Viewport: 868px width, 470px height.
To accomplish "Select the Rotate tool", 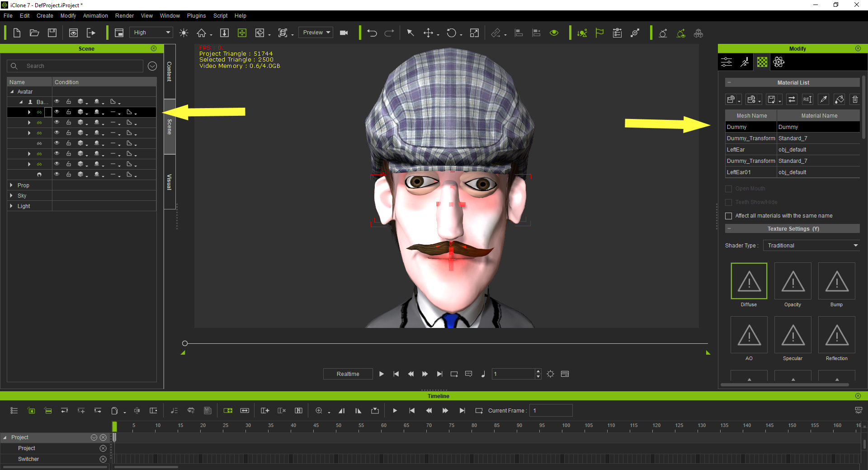I will point(451,33).
